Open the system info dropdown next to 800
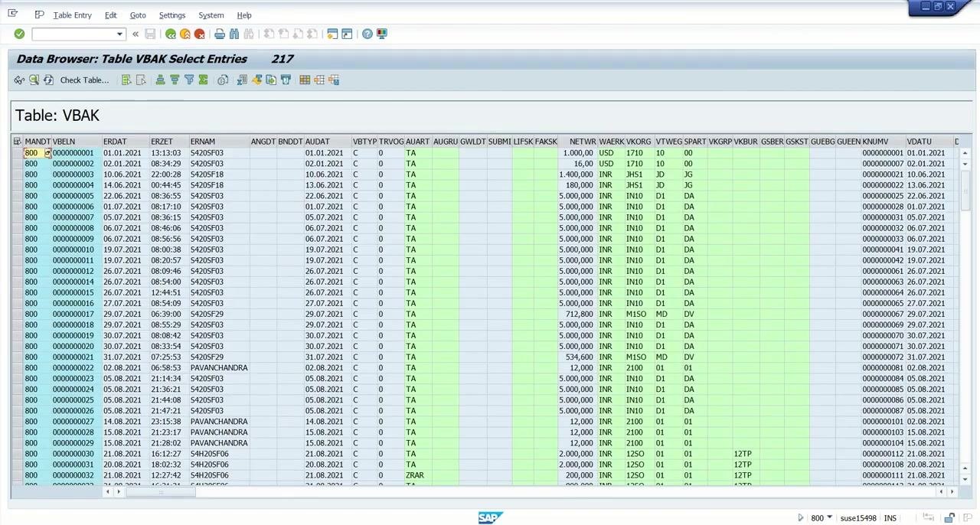 pyautogui.click(x=831, y=518)
